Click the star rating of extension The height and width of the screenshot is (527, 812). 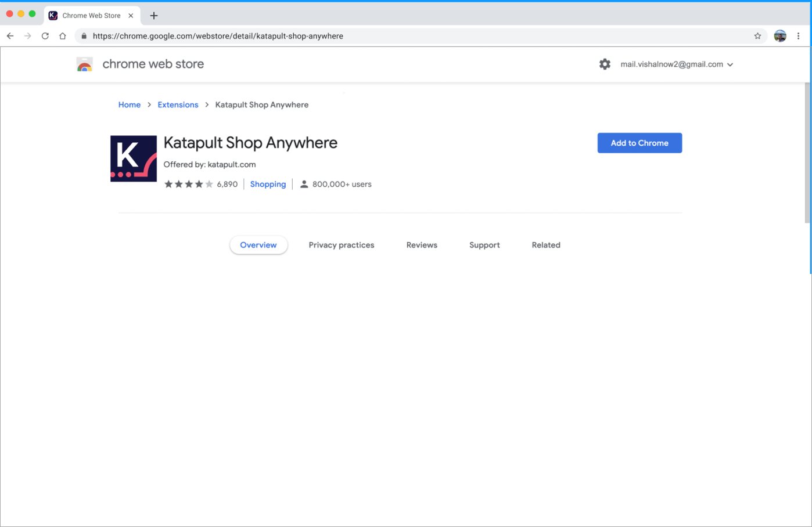[x=189, y=184]
